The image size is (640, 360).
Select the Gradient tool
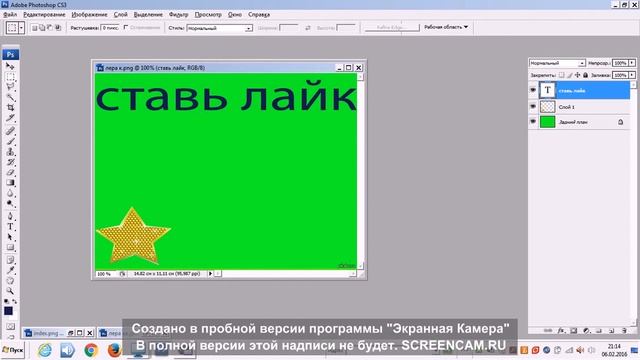click(10, 182)
